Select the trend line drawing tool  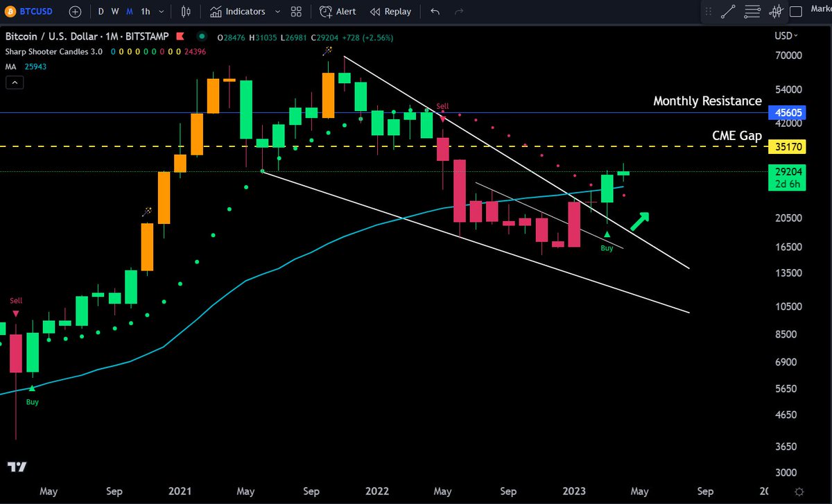(x=728, y=11)
